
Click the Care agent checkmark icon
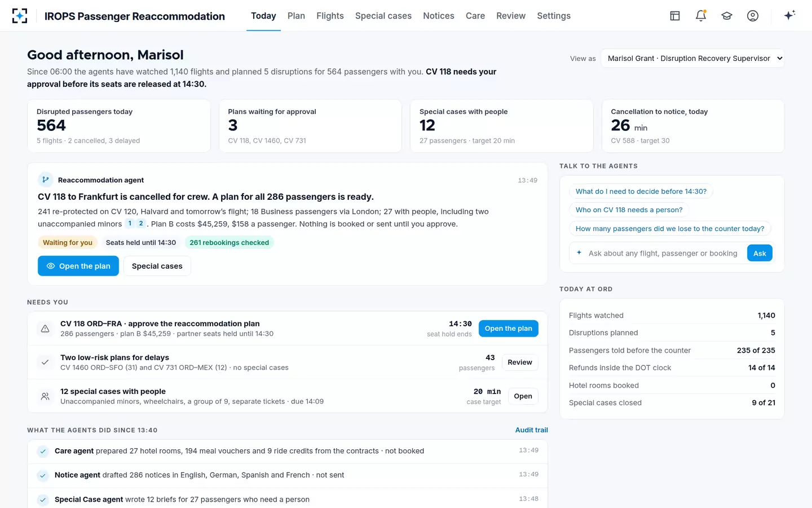pyautogui.click(x=42, y=451)
